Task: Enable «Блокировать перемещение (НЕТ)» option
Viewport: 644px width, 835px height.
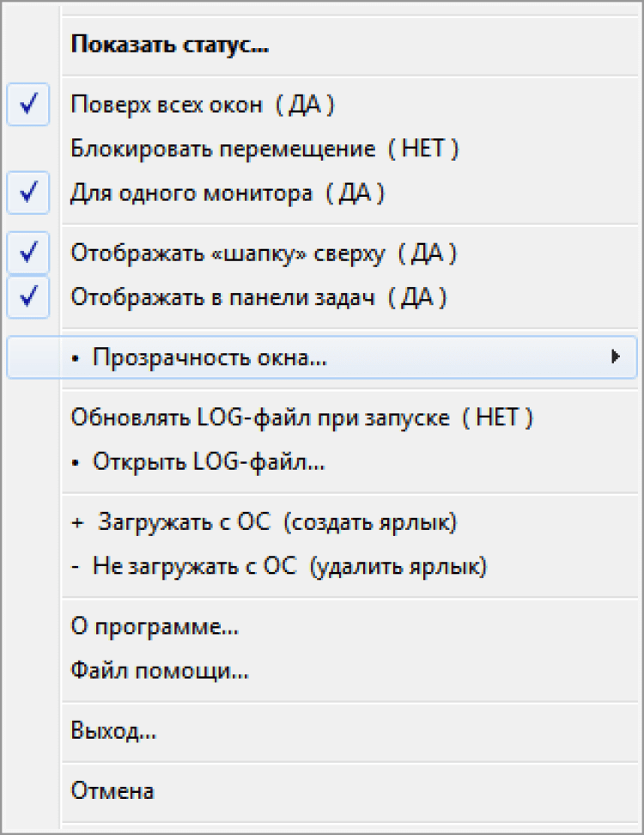Action: tap(265, 149)
